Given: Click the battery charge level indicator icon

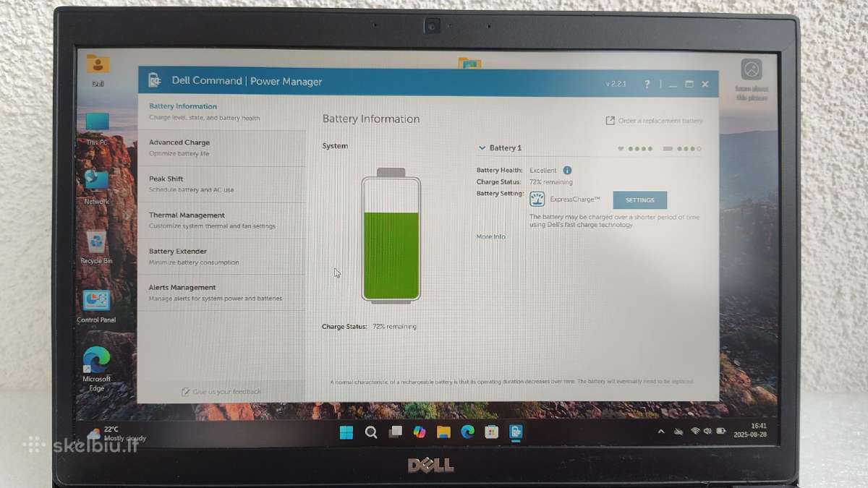Looking at the screenshot, I should [x=668, y=149].
